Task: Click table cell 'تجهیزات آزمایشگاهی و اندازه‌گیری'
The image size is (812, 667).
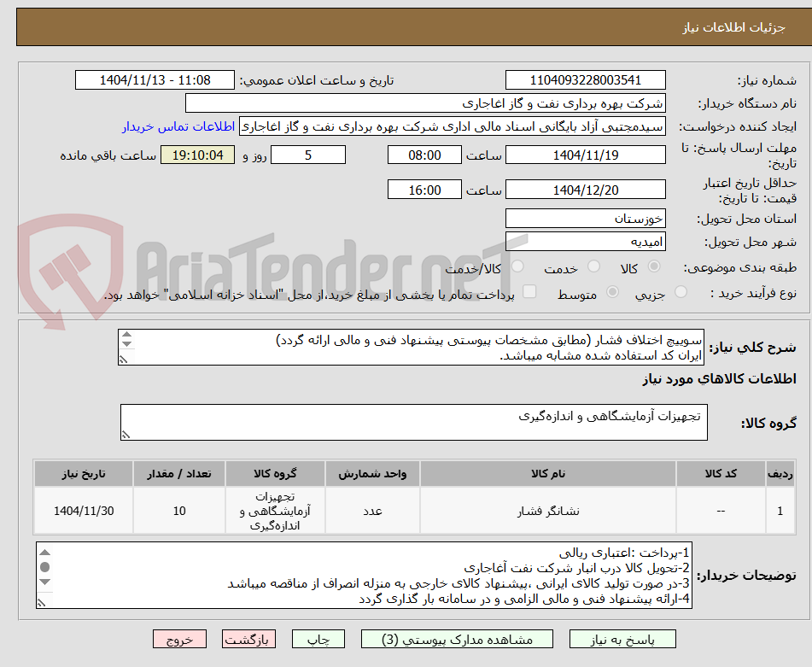Action: point(275,511)
